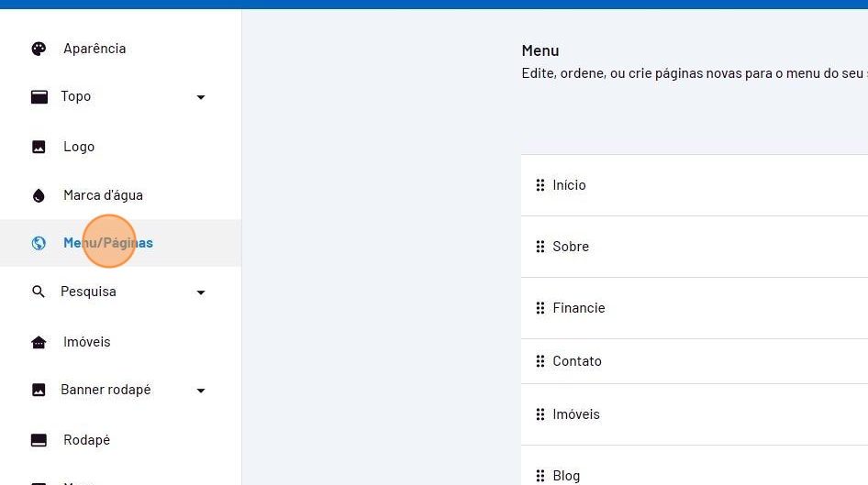Click the Banner rodapé image icon

(x=39, y=390)
